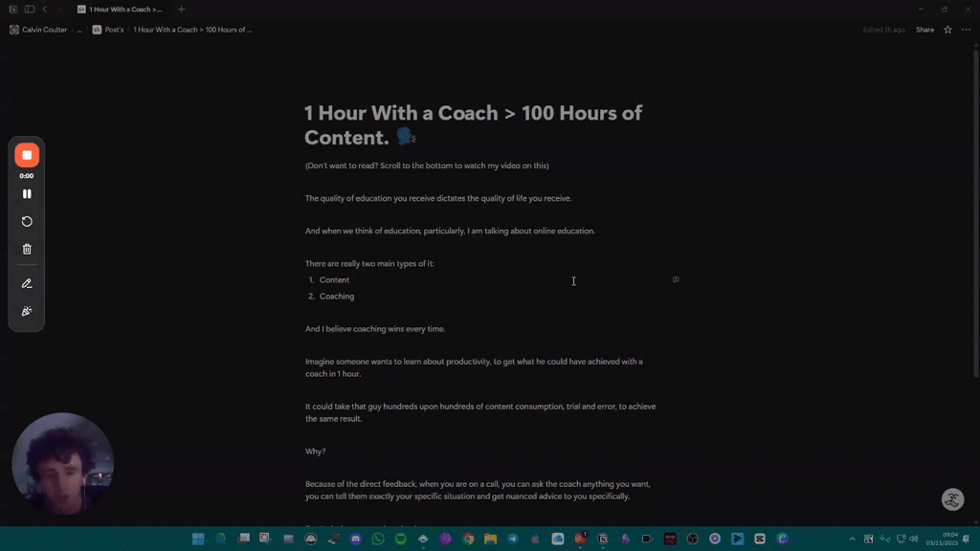Viewport: 980px width, 551px height.
Task: Open the effects confetti tool
Action: click(27, 310)
